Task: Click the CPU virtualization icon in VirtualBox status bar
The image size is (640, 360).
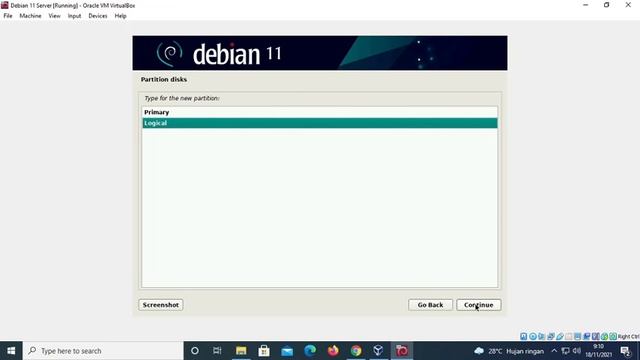Action: pos(596,336)
